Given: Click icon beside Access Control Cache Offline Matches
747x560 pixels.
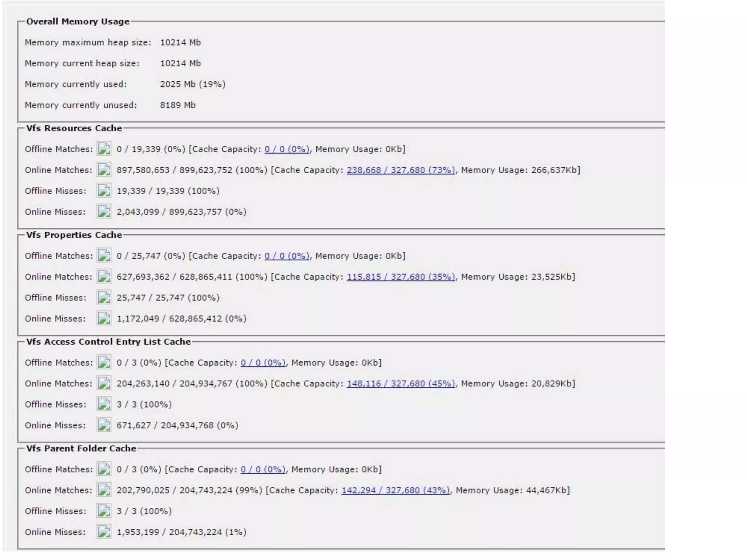Looking at the screenshot, I should tap(104, 362).
